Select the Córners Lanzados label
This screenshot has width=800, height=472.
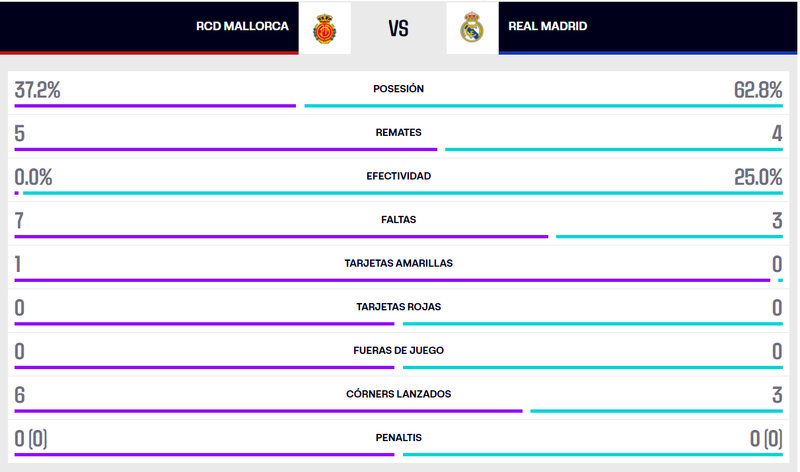point(398,394)
